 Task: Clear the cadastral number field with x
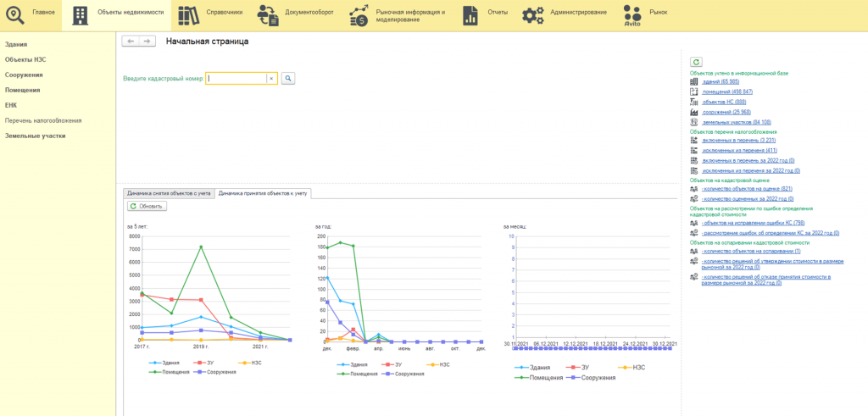click(271, 79)
